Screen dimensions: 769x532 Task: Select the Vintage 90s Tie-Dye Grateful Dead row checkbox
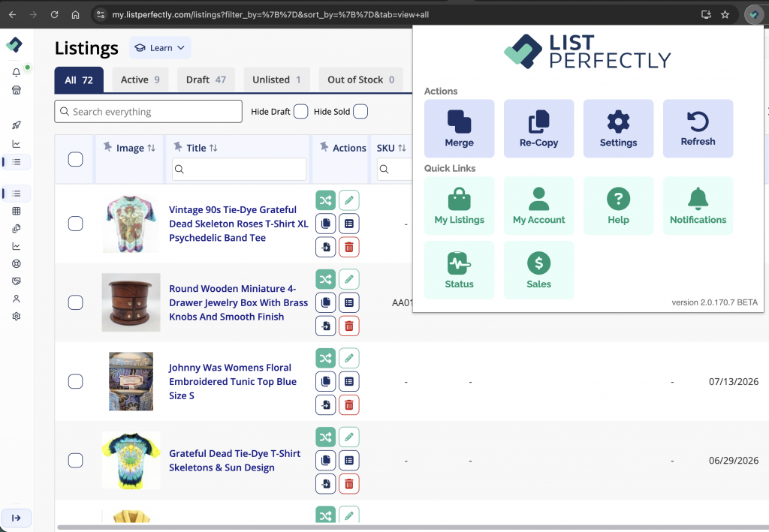[76, 224]
